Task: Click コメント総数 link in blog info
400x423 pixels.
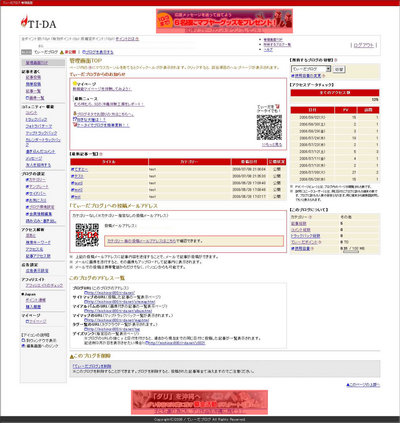Action: tap(301, 230)
